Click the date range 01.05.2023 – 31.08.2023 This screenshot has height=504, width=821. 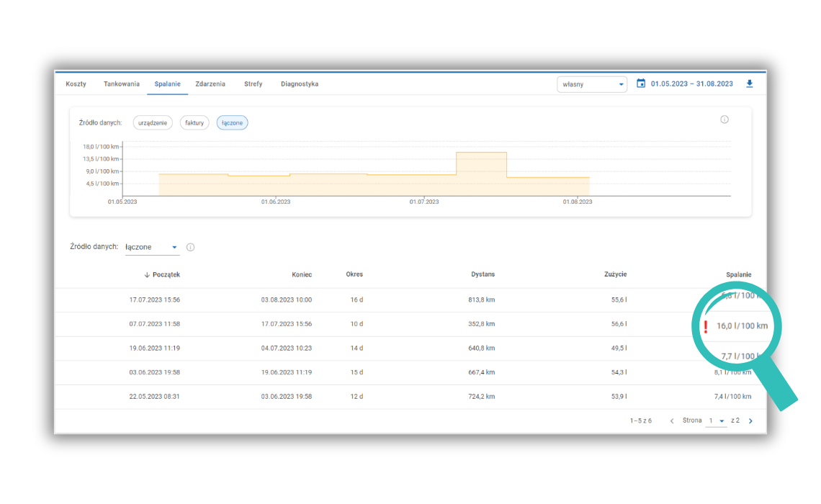coord(691,84)
